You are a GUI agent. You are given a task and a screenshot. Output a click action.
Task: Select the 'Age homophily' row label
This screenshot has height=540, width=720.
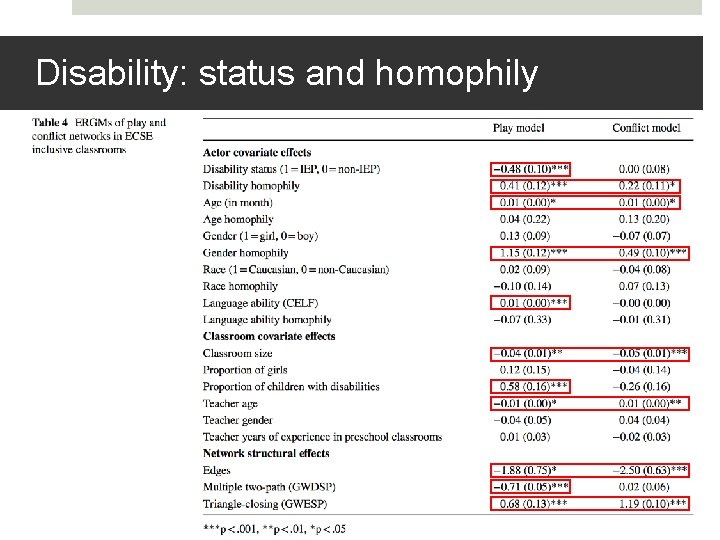238,219
